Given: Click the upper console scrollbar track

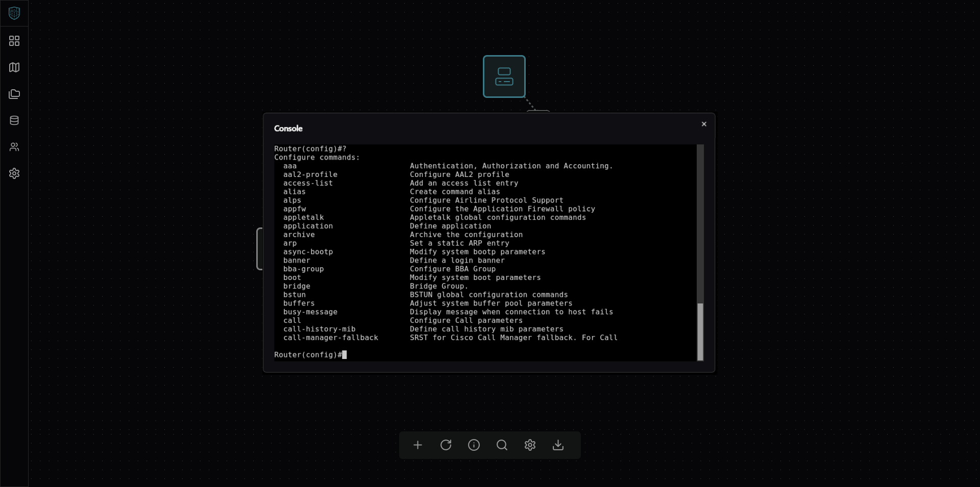Looking at the screenshot, I should pos(700,219).
